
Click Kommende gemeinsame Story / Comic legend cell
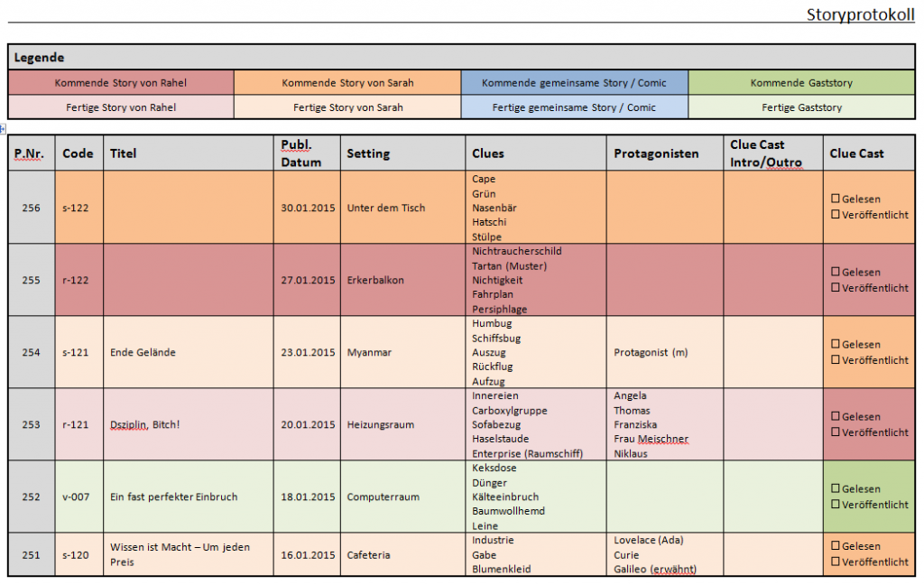574,83
